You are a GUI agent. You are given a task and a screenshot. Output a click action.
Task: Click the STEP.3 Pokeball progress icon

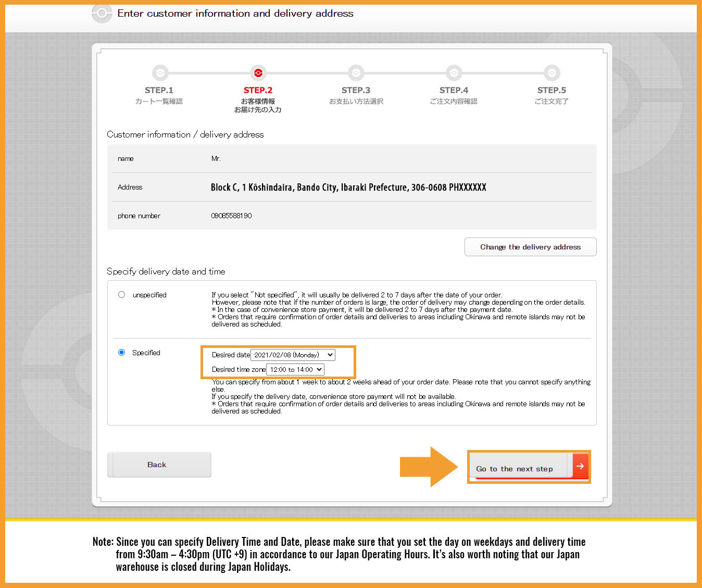pos(356,73)
